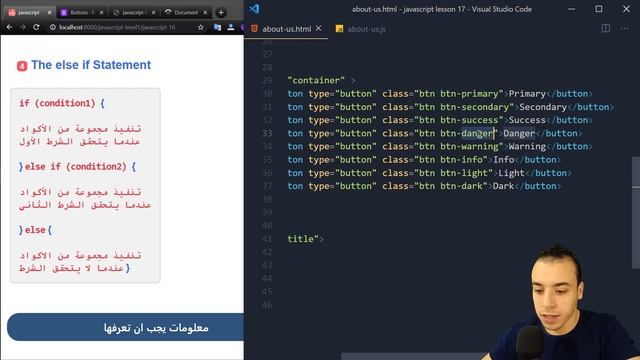Close the Buttons browser tab

click(102, 13)
